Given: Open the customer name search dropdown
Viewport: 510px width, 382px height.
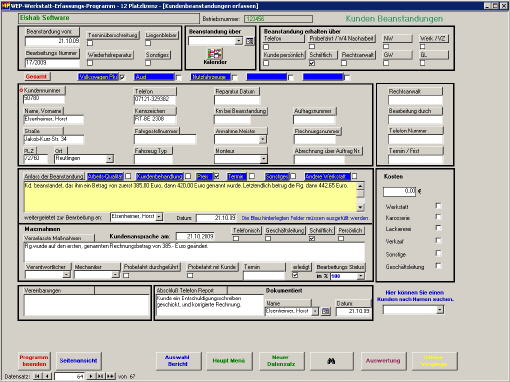Looking at the screenshot, I should coord(440,310).
